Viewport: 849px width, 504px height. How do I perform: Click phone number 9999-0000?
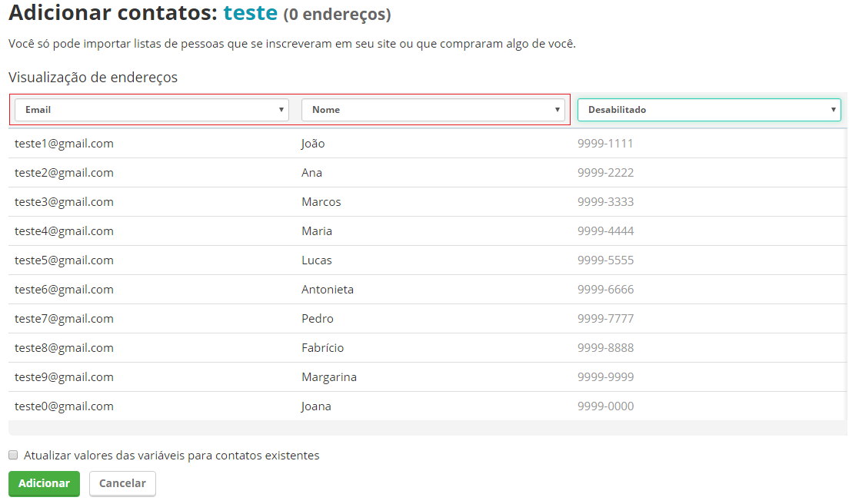pos(605,406)
